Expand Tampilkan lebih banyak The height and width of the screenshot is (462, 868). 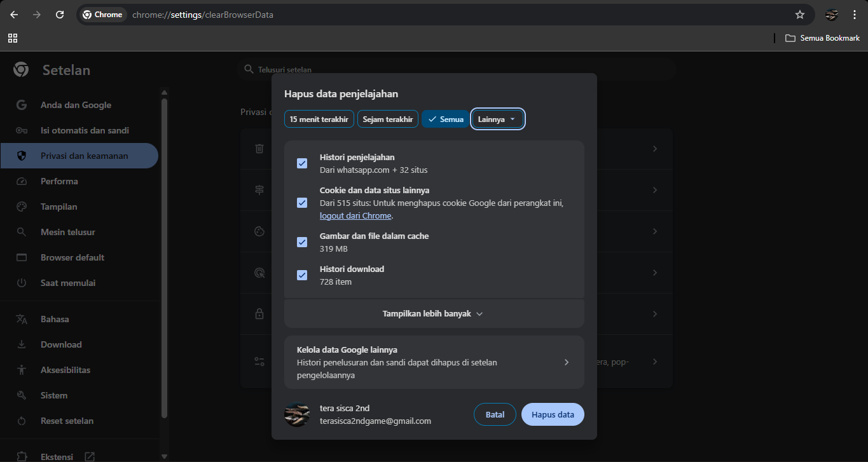click(434, 313)
